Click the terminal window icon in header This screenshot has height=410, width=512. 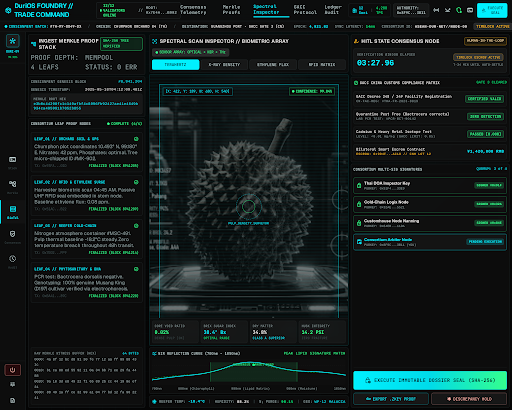470,10
